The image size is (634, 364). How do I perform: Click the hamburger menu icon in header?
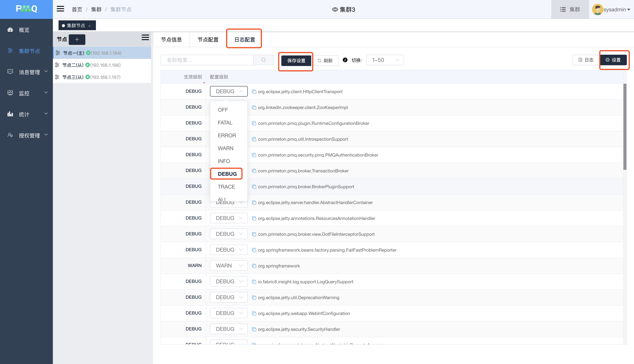(x=60, y=9)
